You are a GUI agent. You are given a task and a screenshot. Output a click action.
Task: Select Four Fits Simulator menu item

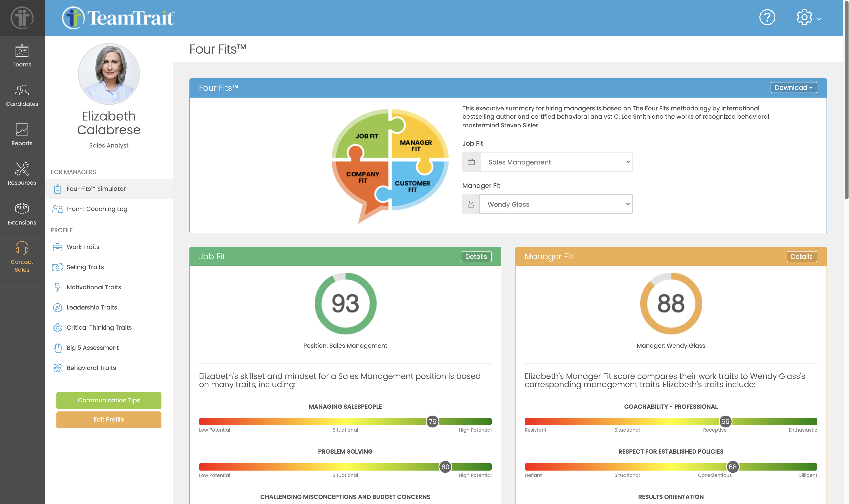click(x=96, y=189)
